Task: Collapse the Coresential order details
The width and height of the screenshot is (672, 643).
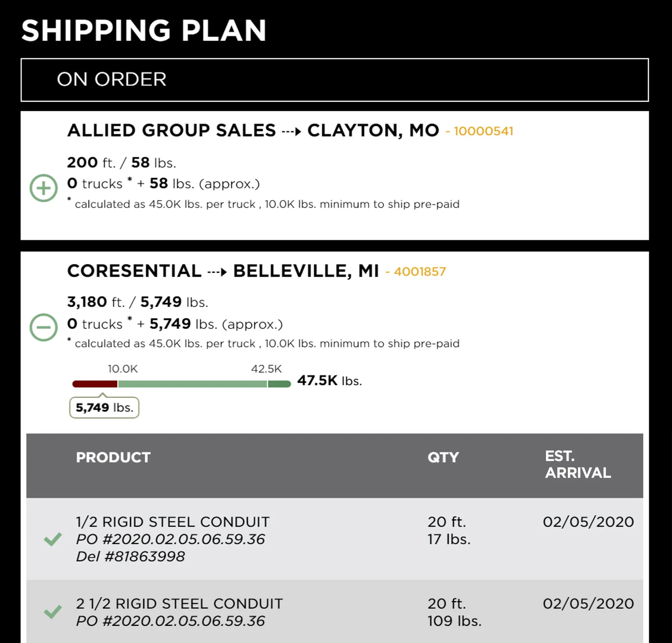Action: pos(44,327)
